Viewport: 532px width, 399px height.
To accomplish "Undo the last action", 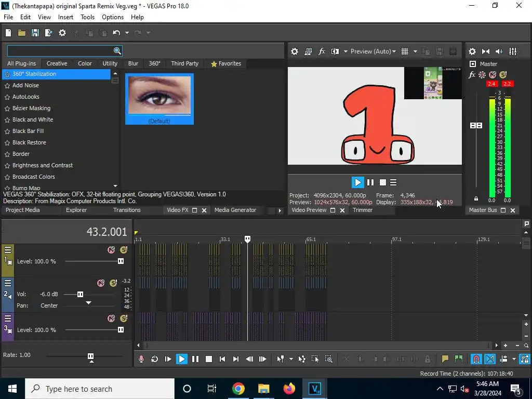I will coord(116,33).
